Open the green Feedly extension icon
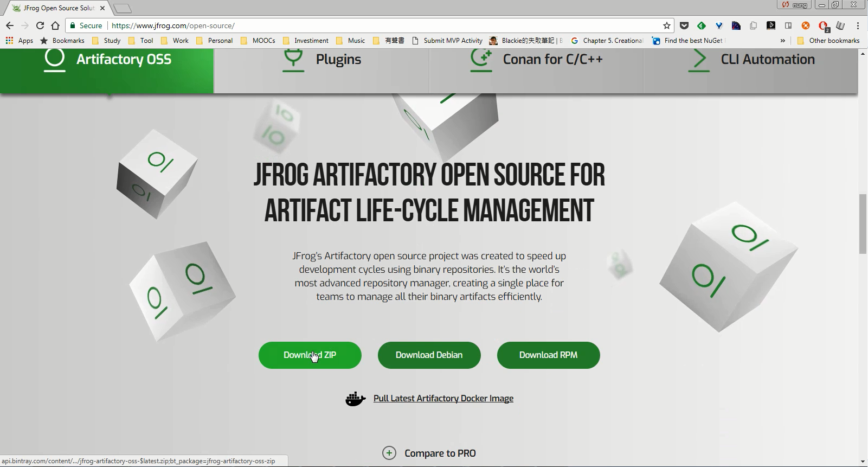The image size is (868, 467). (702, 25)
